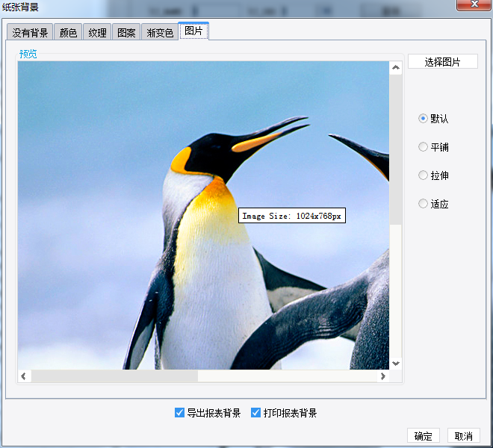
Task: Select the 纹理 tab
Action: tap(97, 32)
